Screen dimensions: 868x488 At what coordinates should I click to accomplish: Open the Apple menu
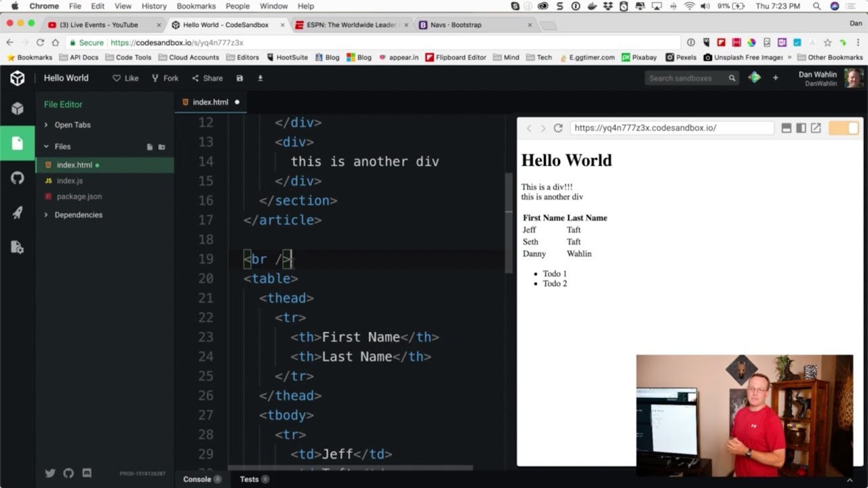pos(14,6)
